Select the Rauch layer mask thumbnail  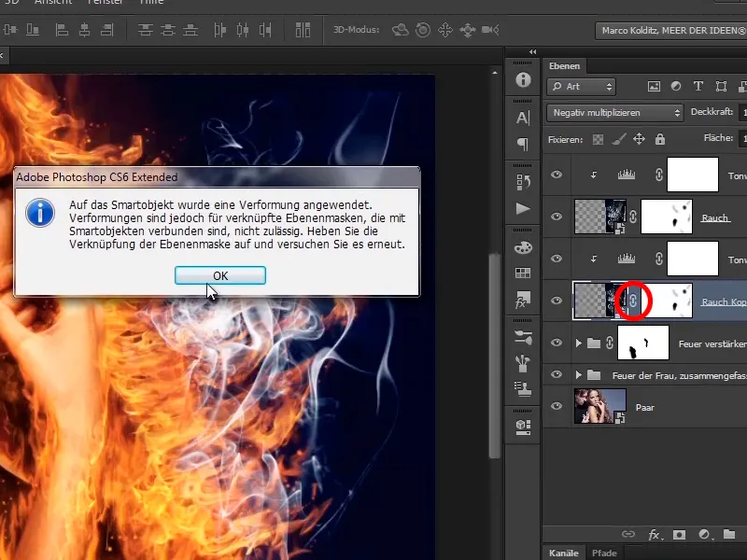tap(667, 217)
